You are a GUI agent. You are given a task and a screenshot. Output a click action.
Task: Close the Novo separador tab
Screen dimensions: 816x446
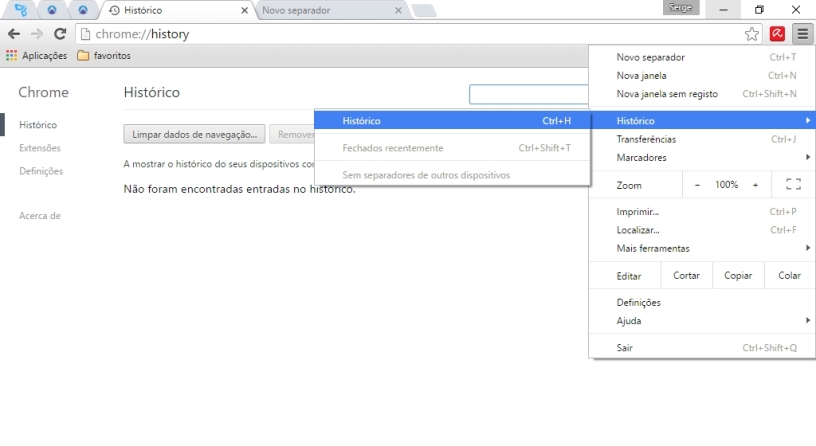(x=398, y=10)
